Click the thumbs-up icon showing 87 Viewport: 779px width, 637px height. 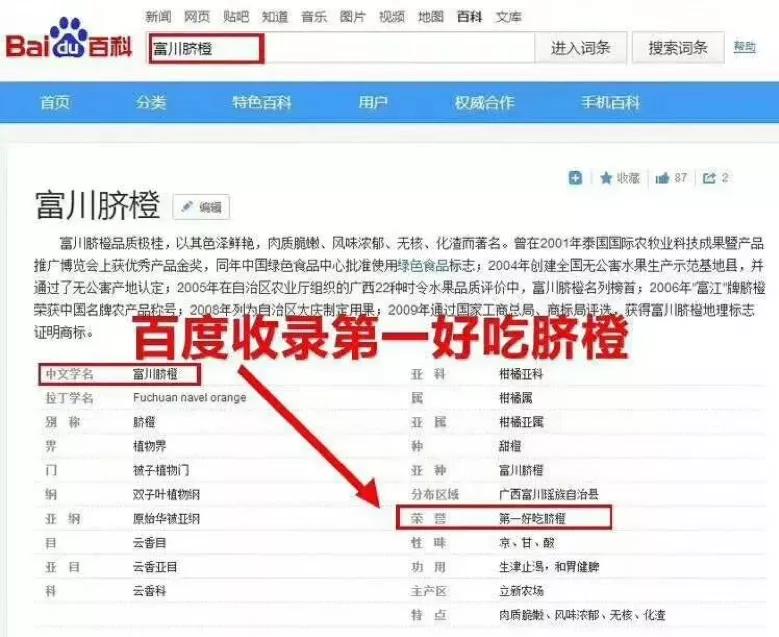point(662,178)
